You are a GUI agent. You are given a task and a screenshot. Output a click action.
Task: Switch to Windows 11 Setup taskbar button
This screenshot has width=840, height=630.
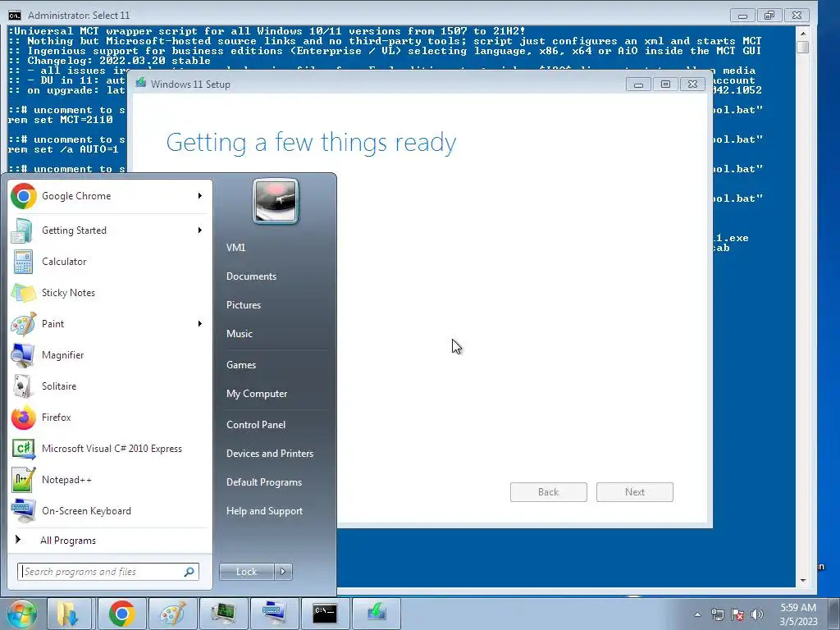pyautogui.click(x=376, y=614)
